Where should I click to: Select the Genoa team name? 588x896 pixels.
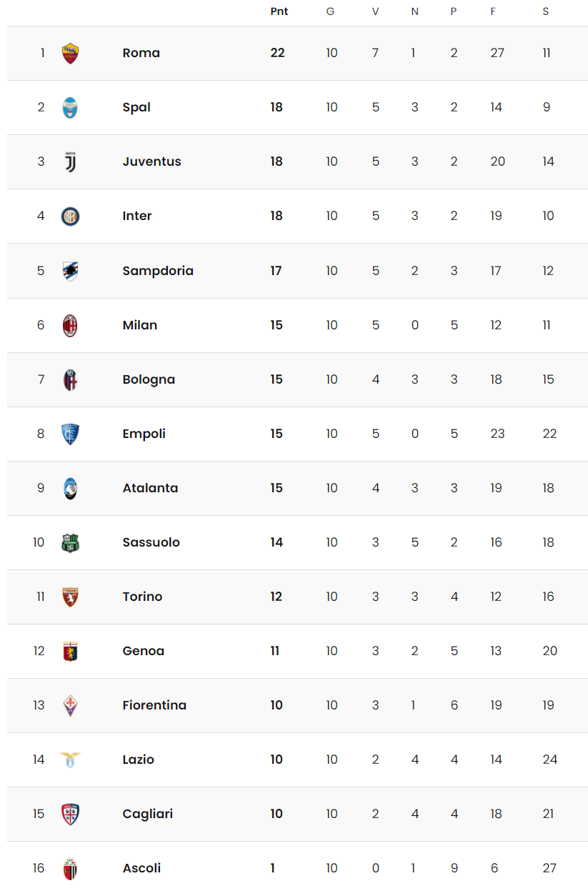(143, 651)
